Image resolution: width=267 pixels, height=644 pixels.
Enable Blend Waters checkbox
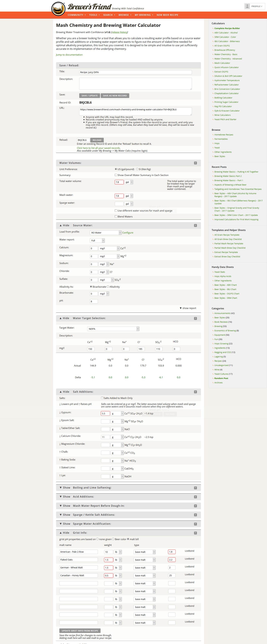(x=116, y=216)
